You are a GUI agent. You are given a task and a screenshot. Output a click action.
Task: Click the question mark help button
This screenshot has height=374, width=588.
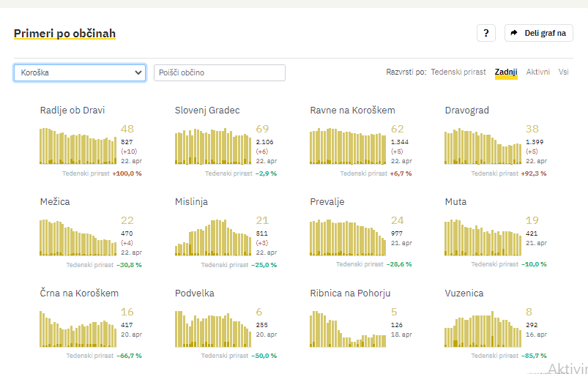click(486, 33)
